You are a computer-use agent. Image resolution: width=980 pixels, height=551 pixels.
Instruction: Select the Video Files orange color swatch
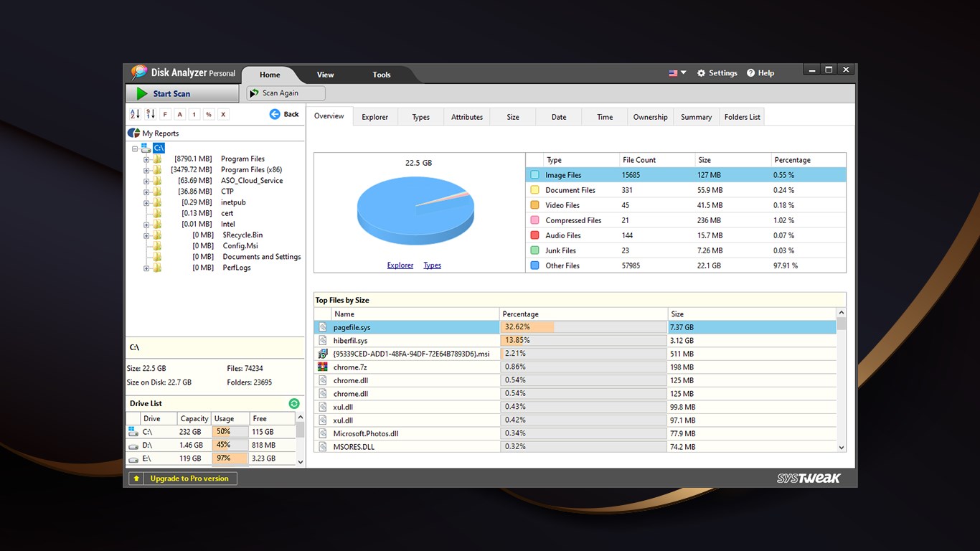534,205
